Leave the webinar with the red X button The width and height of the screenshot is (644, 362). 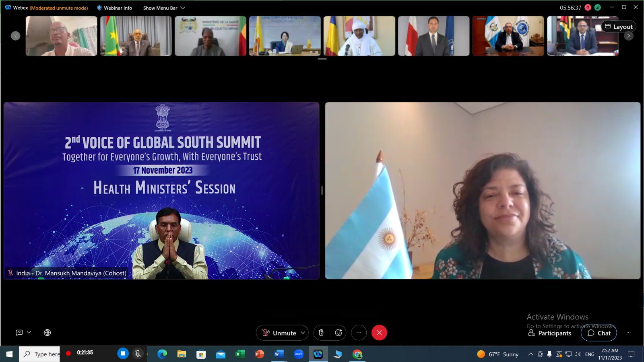coord(379,333)
